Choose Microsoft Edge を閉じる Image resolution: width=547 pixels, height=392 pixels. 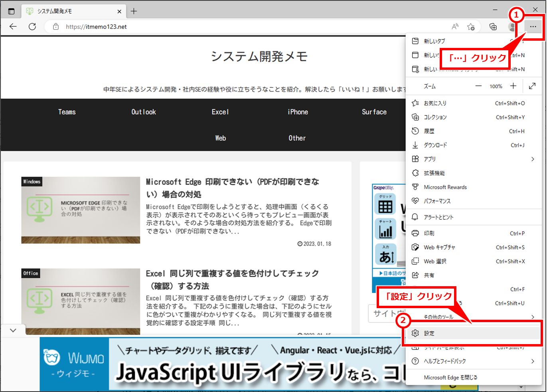tap(474, 378)
